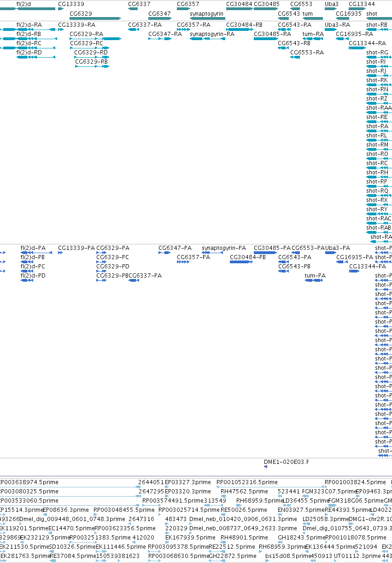Open transcript tum-RA
This screenshot has height=563, width=392.
(x=313, y=34)
